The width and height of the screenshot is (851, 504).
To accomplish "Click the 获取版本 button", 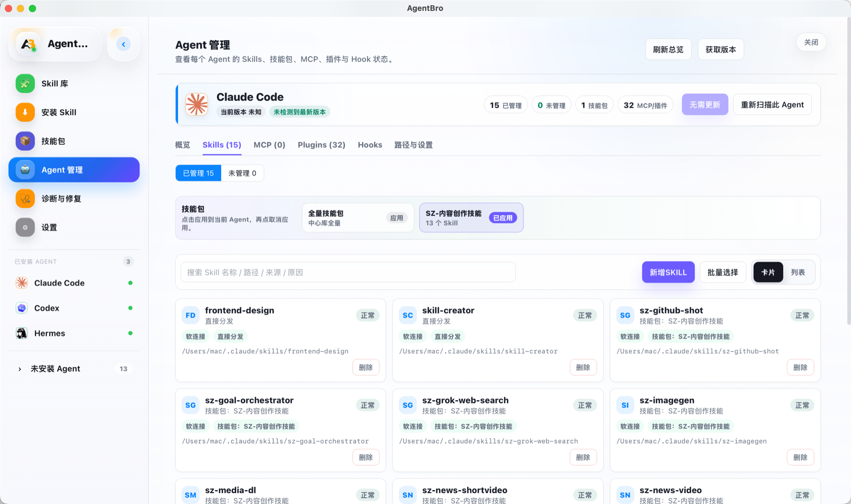I will pyautogui.click(x=721, y=49).
